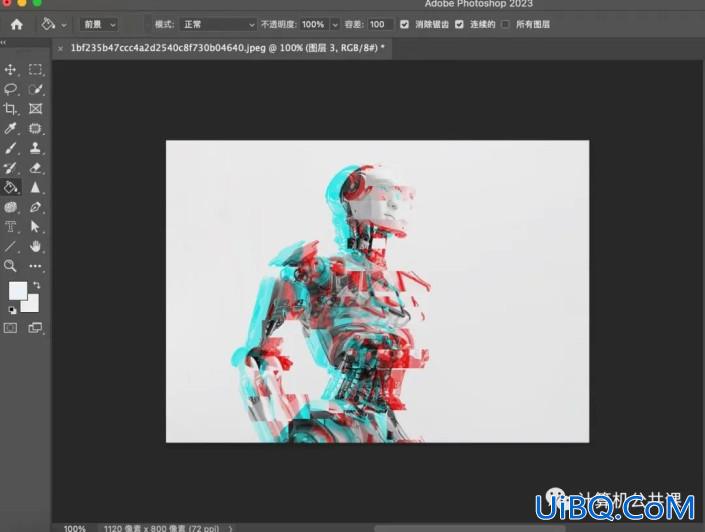Select the History Brush tool
The image size is (705, 532).
tap(10, 168)
